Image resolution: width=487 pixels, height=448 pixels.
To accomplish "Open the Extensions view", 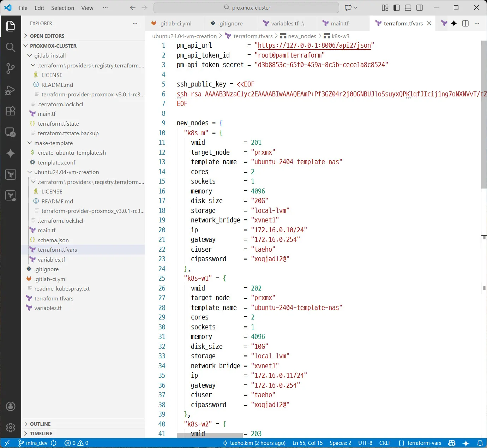I will [x=11, y=111].
